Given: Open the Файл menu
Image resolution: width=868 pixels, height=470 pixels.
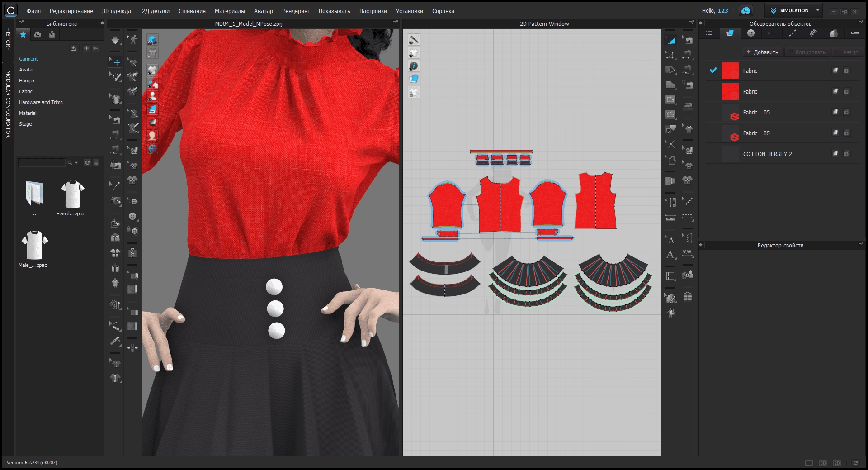Looking at the screenshot, I should click(33, 11).
